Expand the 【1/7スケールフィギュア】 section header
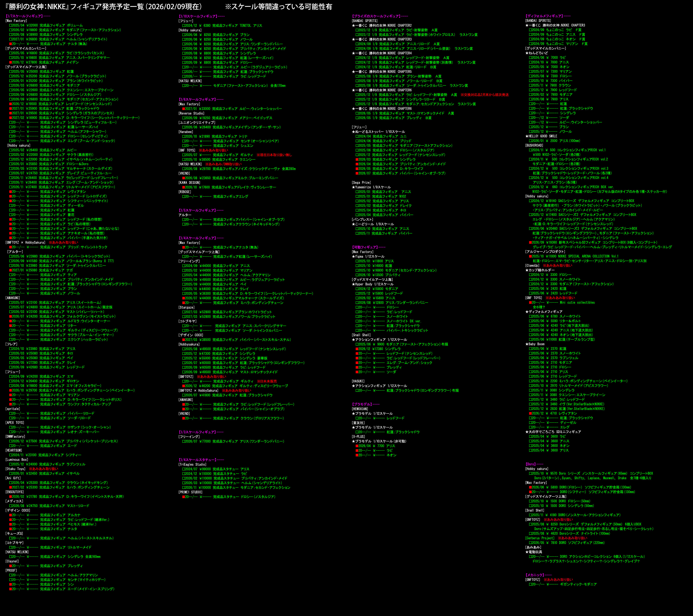This screenshot has width=693, height=616. 24,16
